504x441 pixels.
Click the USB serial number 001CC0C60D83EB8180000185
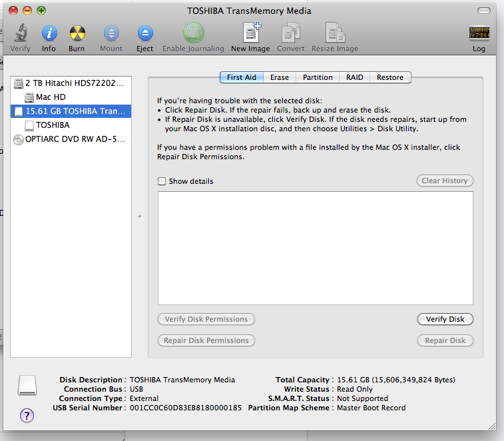coord(186,408)
